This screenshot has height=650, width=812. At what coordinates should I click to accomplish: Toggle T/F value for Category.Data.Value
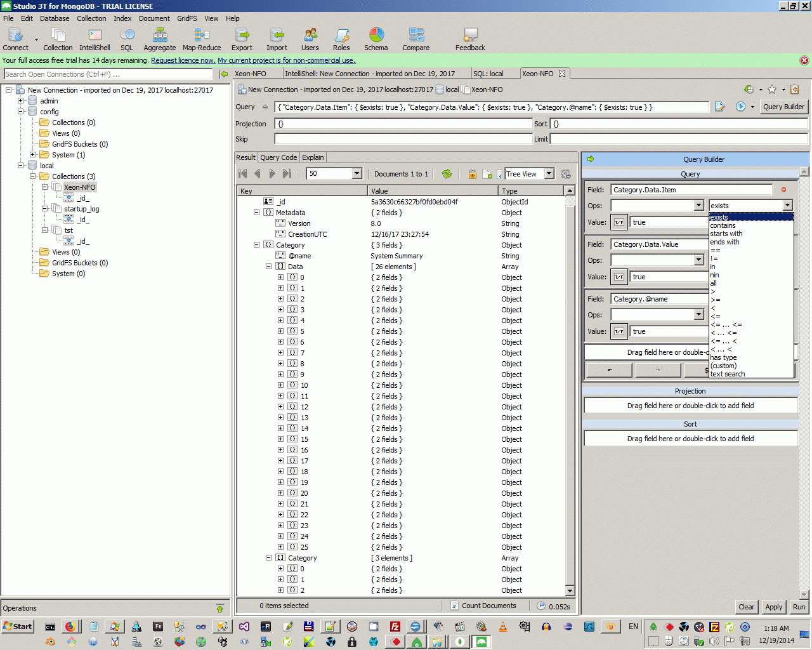click(x=619, y=277)
